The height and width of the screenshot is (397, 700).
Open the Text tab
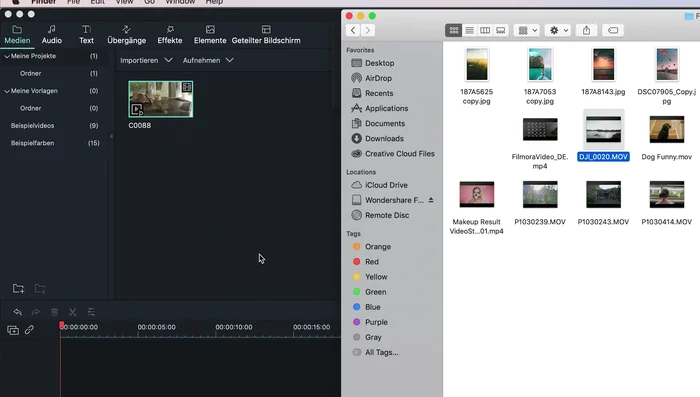coord(86,35)
